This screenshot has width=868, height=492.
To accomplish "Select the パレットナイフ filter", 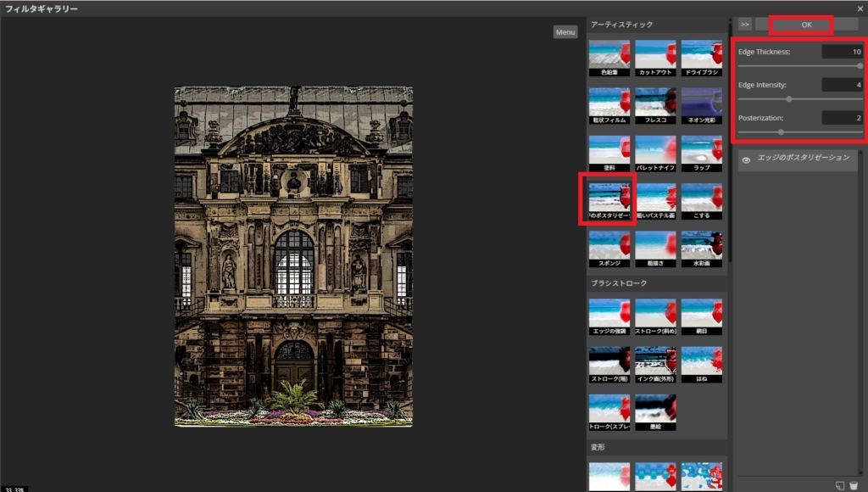I will [656, 153].
